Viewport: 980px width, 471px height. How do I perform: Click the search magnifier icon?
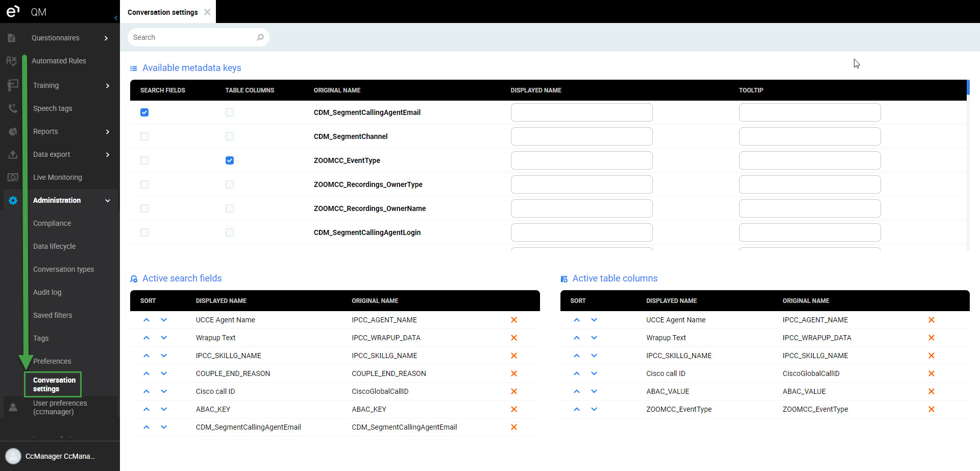point(260,37)
